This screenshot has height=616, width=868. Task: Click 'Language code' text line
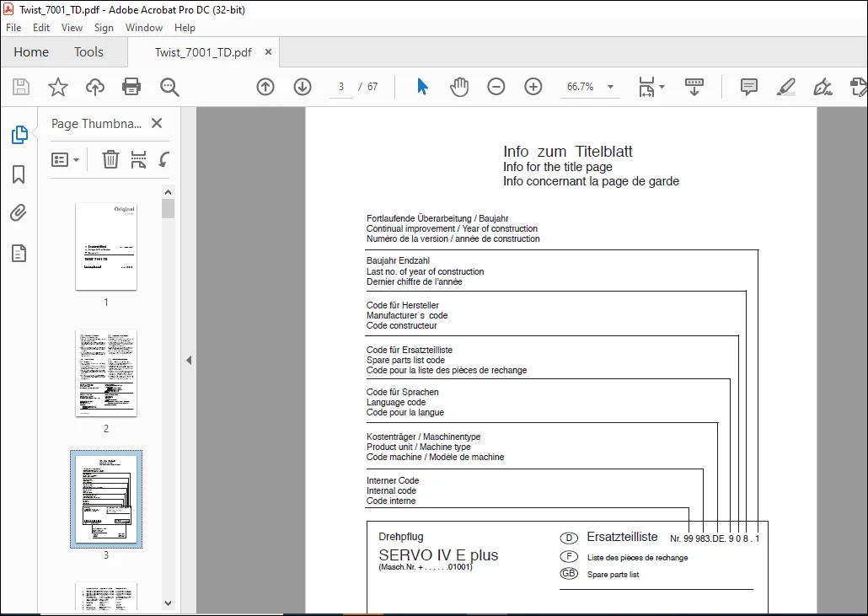click(x=396, y=402)
